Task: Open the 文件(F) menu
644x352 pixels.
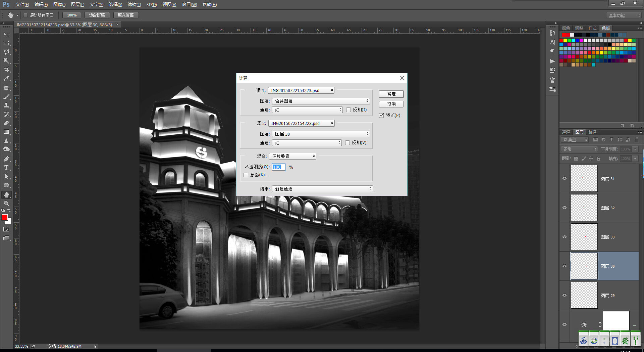Action: pyautogui.click(x=22, y=5)
